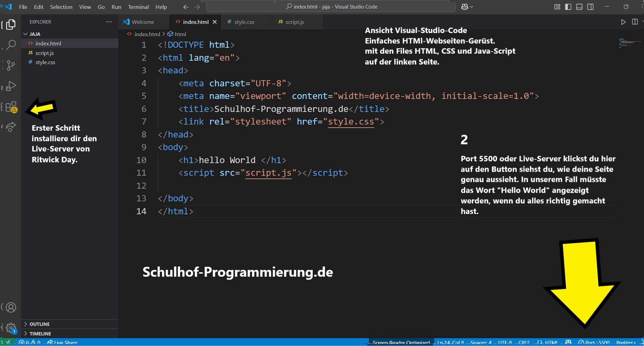The height and width of the screenshot is (346, 644).
Task: Open the View menu
Action: click(x=85, y=7)
